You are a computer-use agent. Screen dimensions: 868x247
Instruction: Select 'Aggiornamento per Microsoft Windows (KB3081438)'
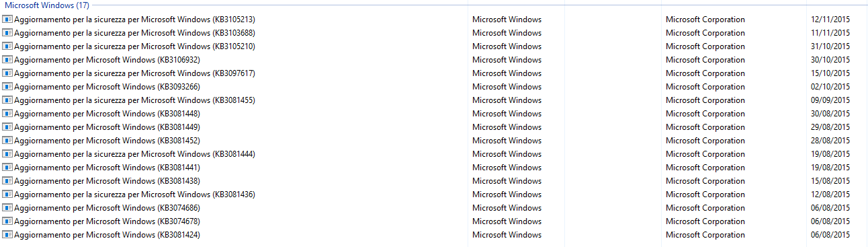tap(107, 181)
